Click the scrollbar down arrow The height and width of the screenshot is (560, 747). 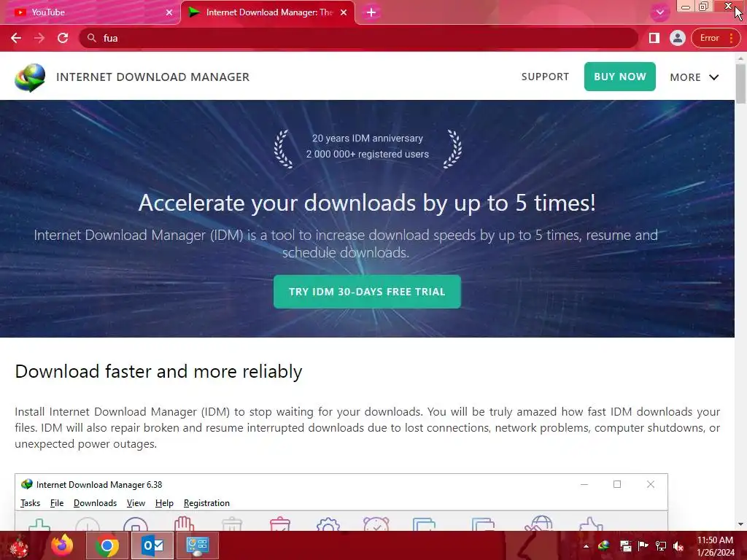point(741,524)
